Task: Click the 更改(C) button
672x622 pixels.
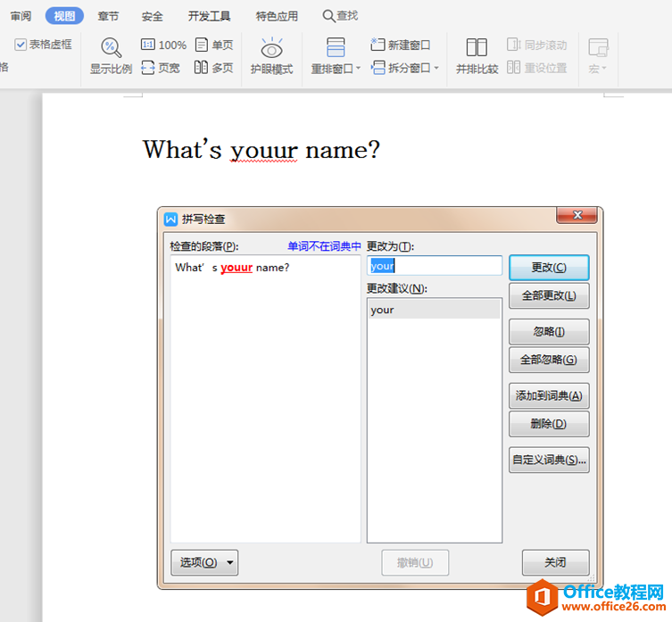Action: pos(549,268)
